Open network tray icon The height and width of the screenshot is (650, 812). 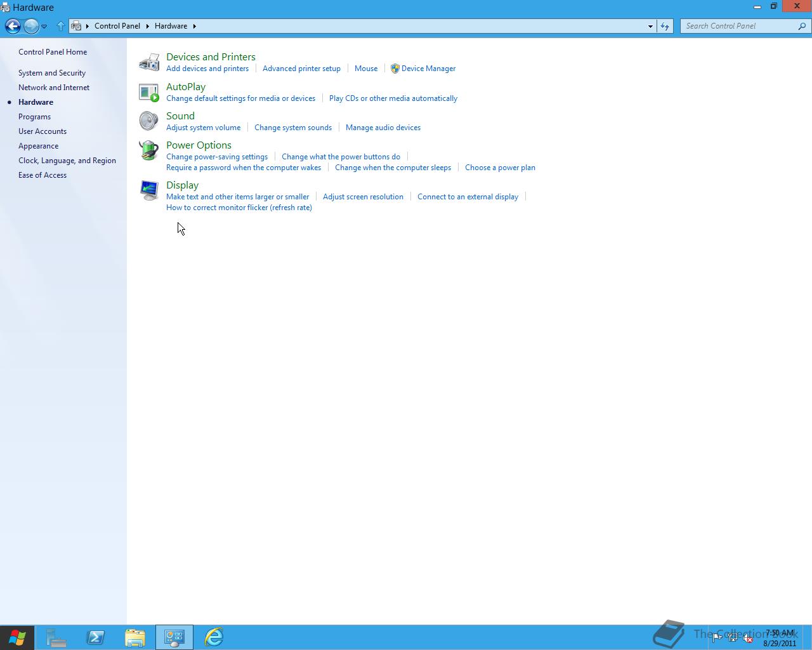pyautogui.click(x=733, y=638)
